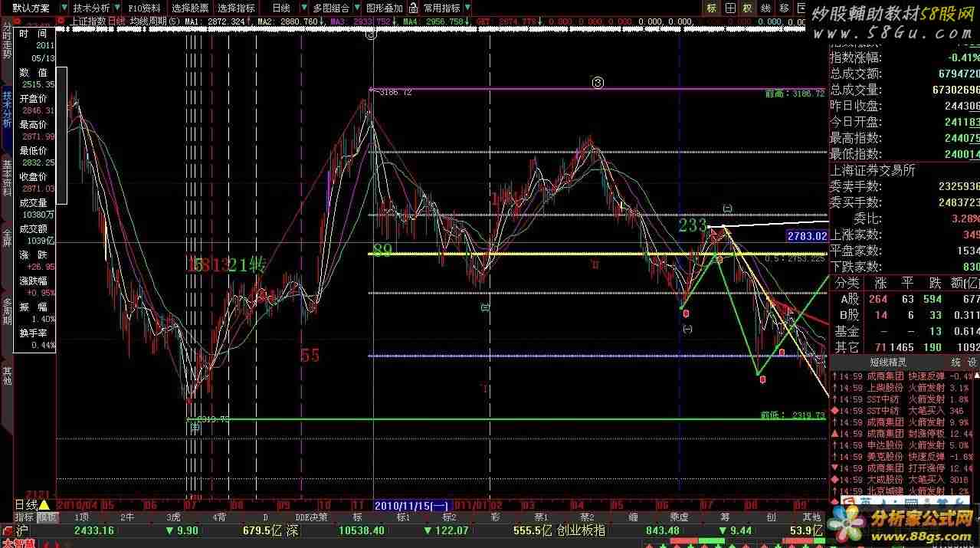
Task: Select the 标1 indicator tab
Action: pos(404,517)
